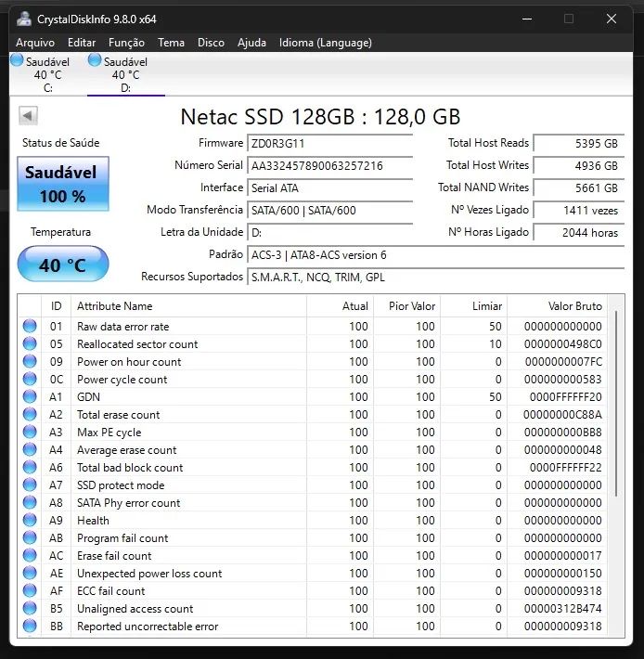Click the CrystalDiskInfo app icon in title bar
The width and height of the screenshot is (644, 659).
pos(24,19)
